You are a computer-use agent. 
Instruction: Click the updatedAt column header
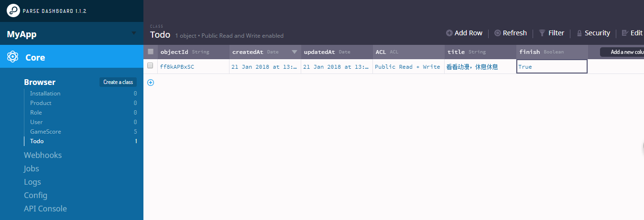point(337,52)
